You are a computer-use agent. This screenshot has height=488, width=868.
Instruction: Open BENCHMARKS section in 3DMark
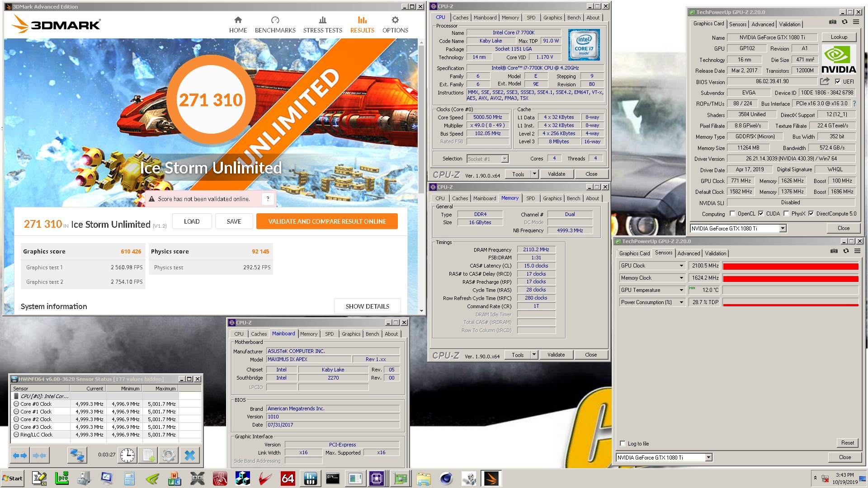(275, 25)
